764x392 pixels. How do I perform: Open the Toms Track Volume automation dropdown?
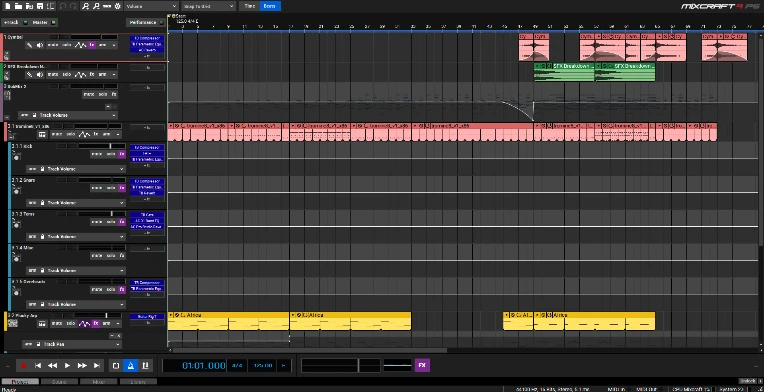click(76, 237)
